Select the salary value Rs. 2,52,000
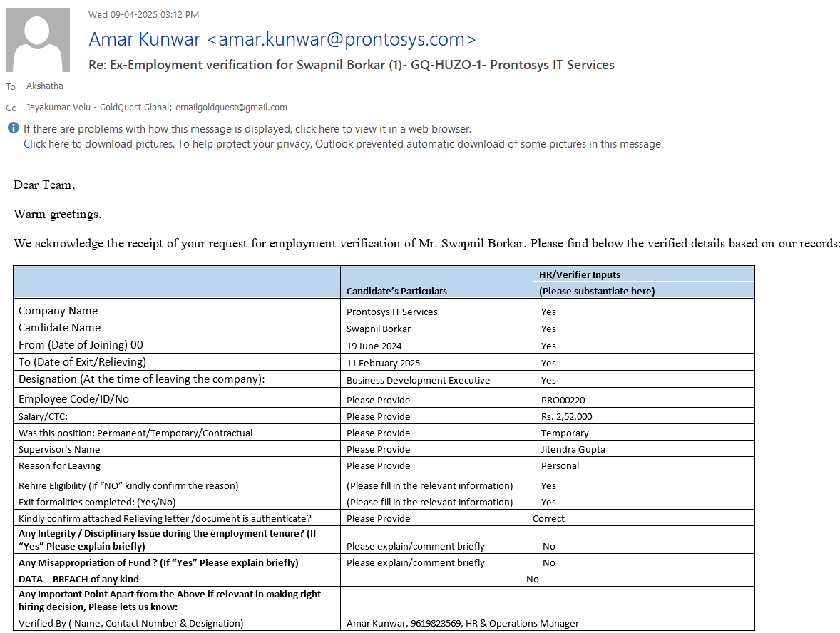The image size is (840, 633). pyautogui.click(x=566, y=416)
